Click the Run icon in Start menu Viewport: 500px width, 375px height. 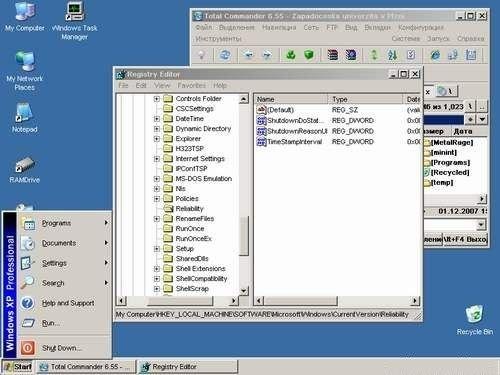click(28, 323)
